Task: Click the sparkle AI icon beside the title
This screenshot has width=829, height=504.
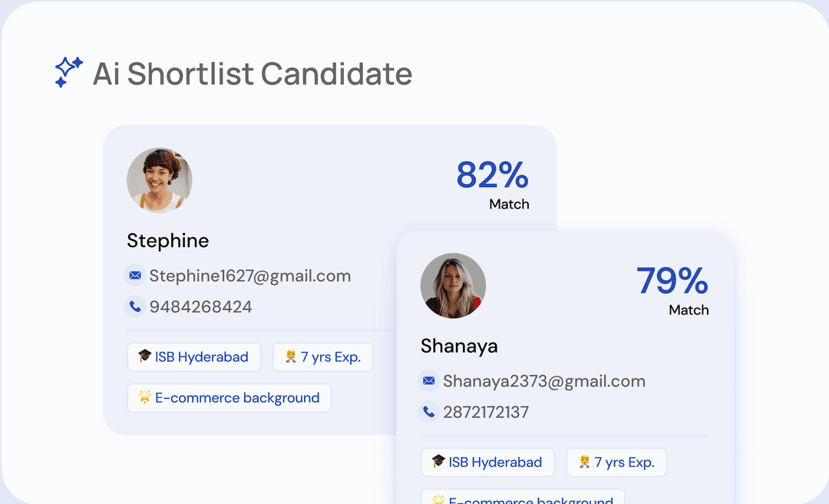Action: click(68, 71)
